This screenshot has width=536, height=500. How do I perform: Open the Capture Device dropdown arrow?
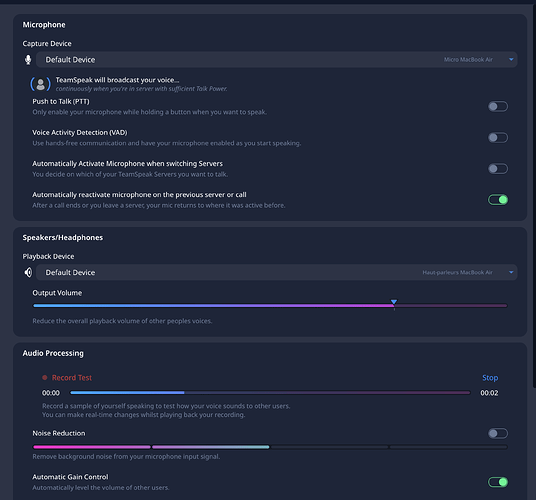(511, 59)
